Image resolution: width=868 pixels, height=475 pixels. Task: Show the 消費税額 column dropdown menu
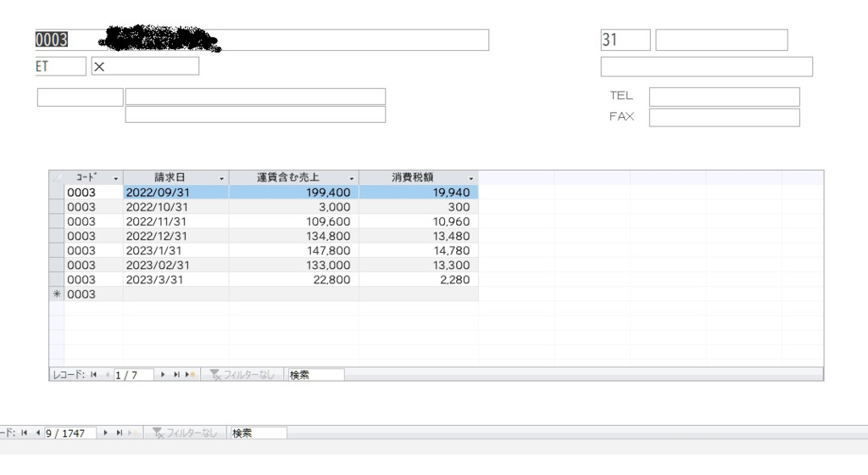click(x=471, y=178)
